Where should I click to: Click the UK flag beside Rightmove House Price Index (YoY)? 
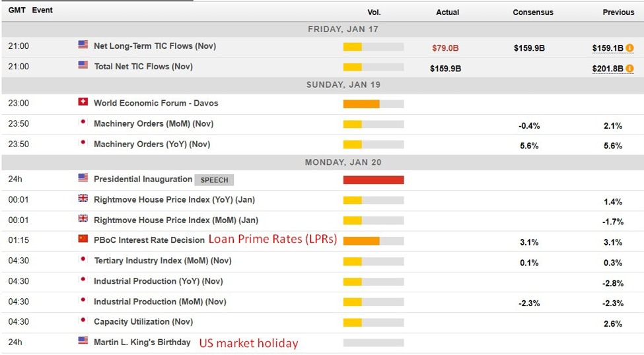(x=83, y=199)
